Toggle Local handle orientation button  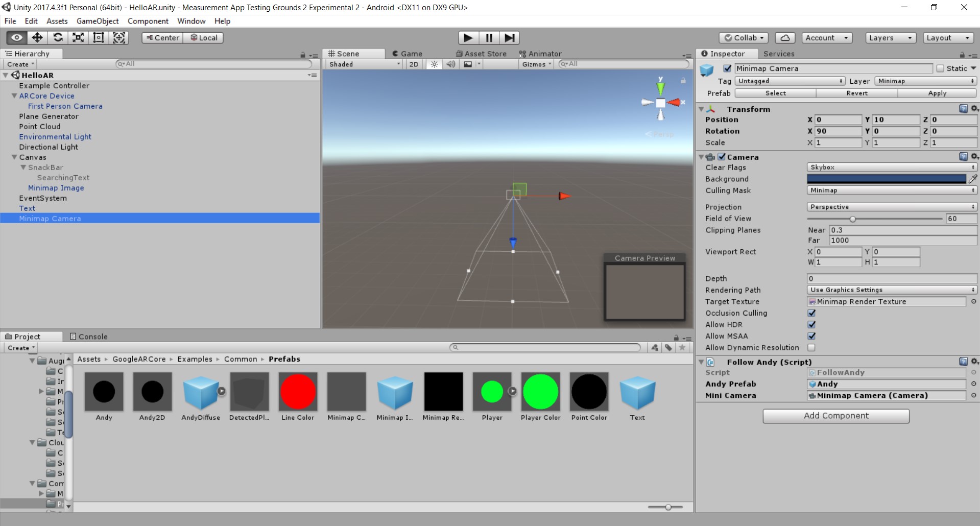tap(203, 38)
